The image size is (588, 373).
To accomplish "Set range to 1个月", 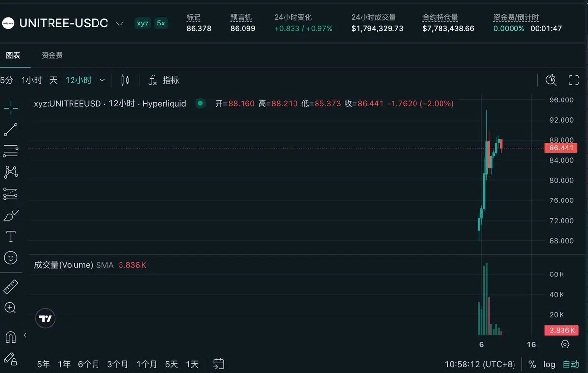I will 147,364.
